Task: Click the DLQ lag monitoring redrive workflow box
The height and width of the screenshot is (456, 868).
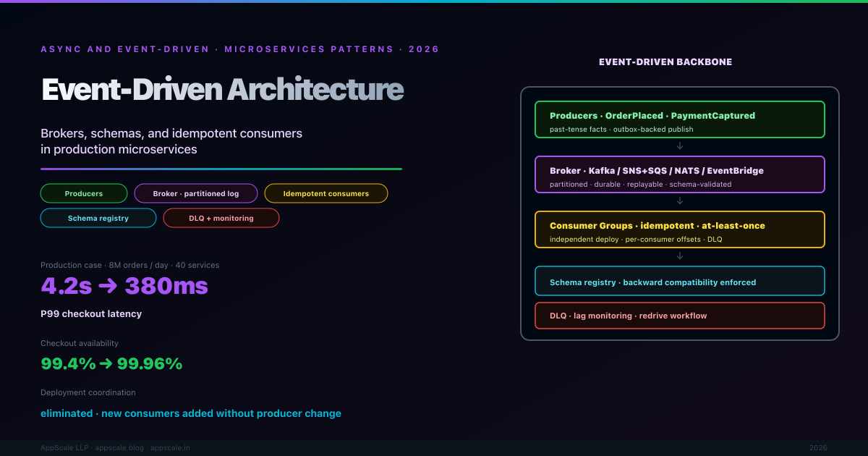Action: pos(680,316)
